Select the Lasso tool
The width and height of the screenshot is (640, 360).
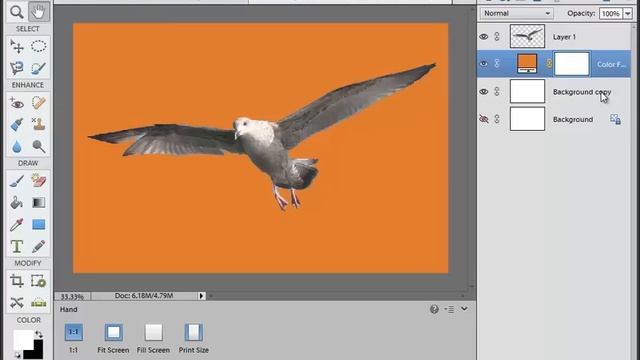click(17, 68)
